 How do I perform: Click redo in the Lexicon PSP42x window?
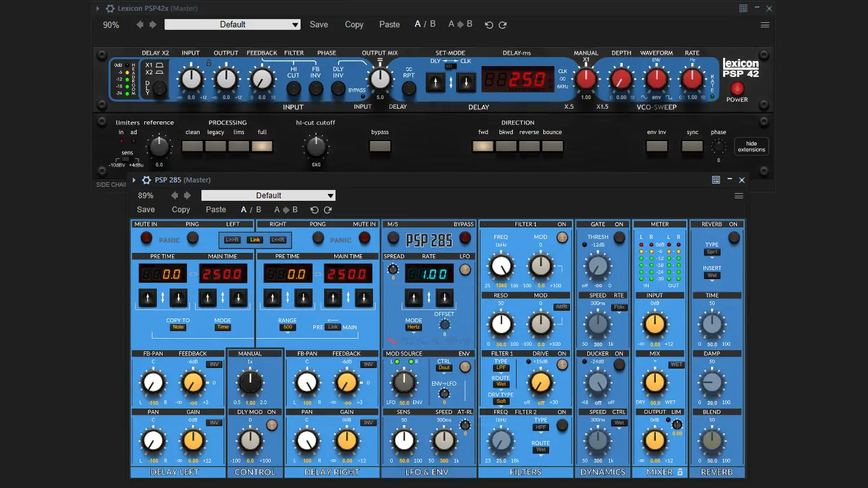pyautogui.click(x=503, y=25)
